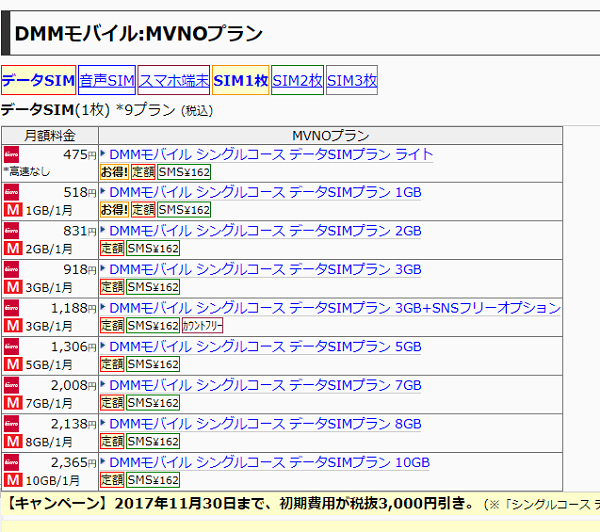Screen dimensions: 600x532
Task: Click DMM logo icon in 1,306円 row
Action: click(11, 347)
